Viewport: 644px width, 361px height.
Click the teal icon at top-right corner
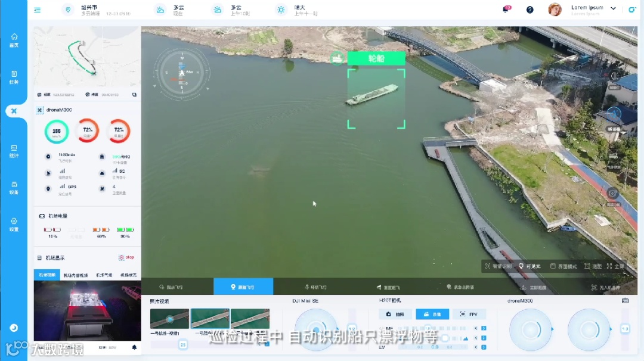pyautogui.click(x=632, y=9)
